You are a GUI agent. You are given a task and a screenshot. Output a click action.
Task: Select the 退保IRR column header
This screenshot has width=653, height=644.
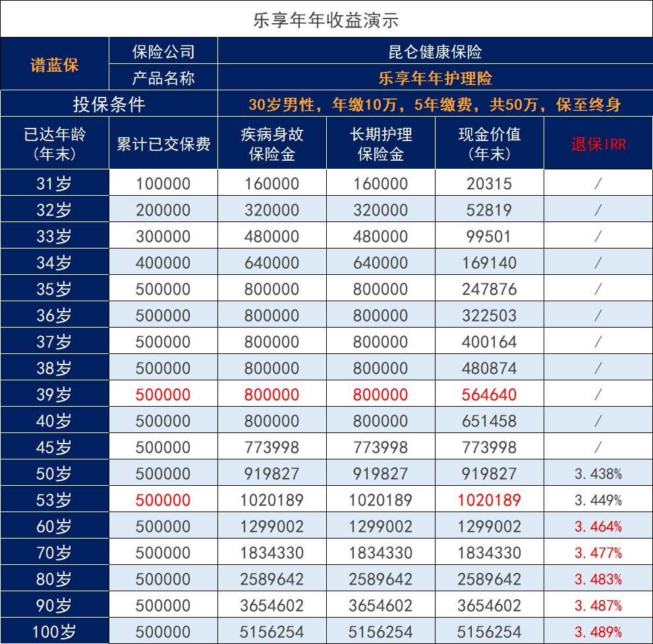pos(598,144)
